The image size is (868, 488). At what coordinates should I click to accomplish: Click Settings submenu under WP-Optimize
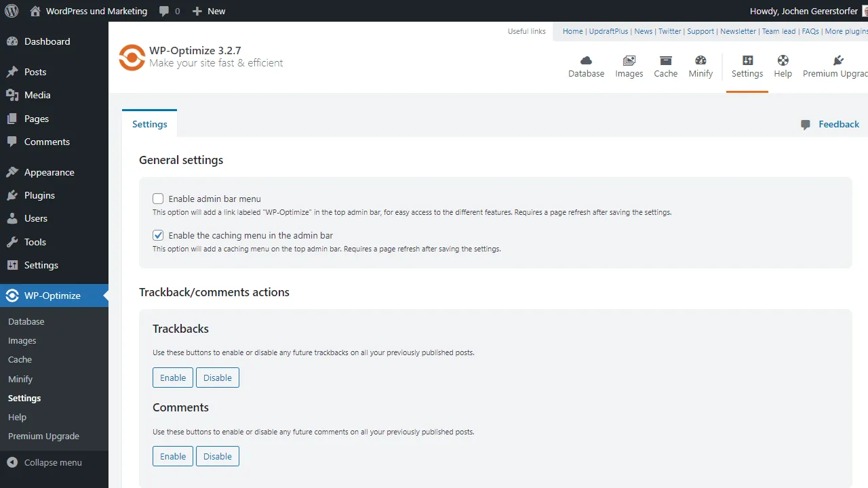(24, 398)
